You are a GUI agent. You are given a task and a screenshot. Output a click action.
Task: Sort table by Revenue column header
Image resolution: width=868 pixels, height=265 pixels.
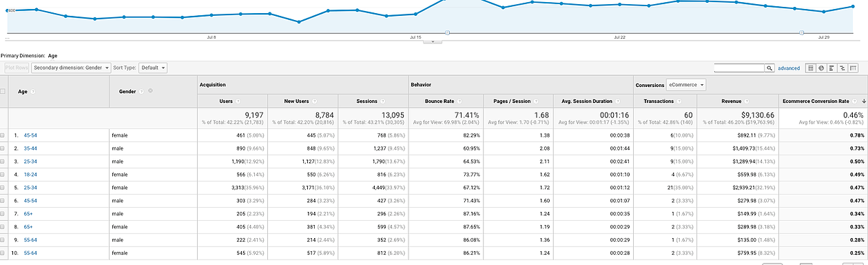pos(732,101)
